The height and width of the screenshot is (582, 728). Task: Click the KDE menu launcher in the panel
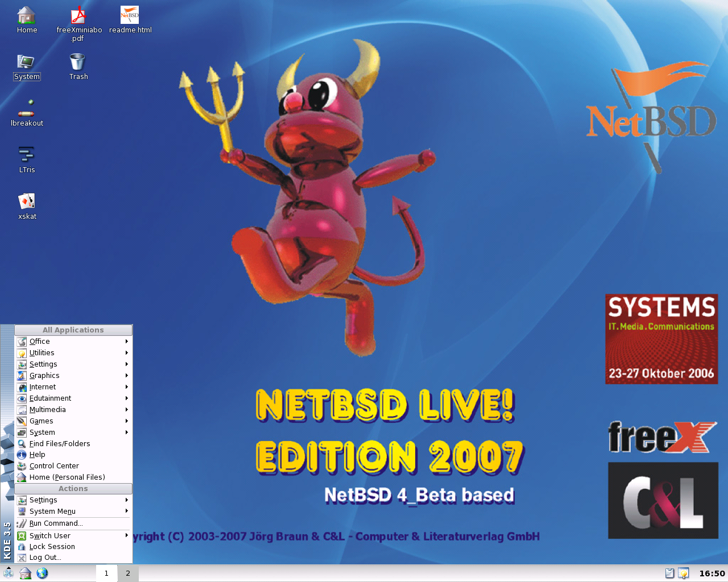[x=8, y=573]
